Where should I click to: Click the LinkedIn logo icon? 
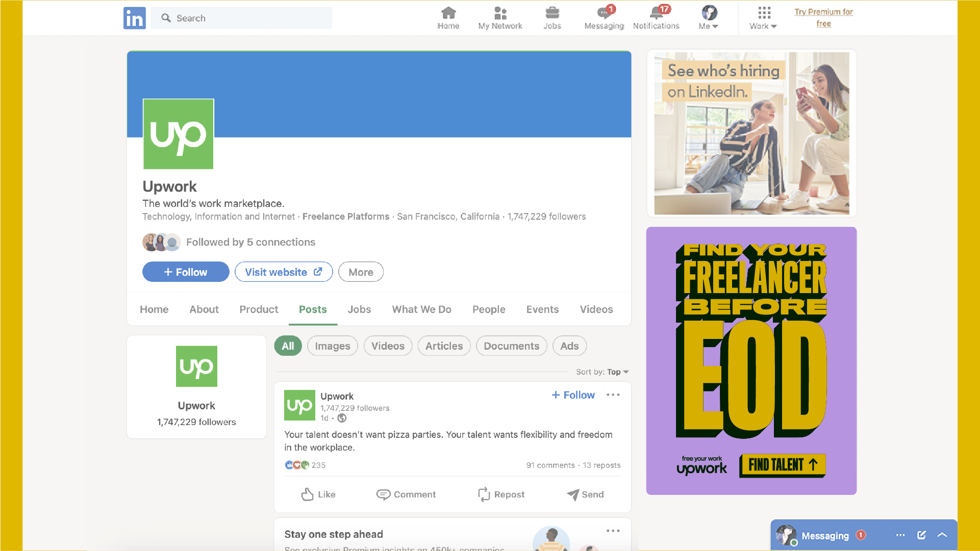(x=134, y=18)
